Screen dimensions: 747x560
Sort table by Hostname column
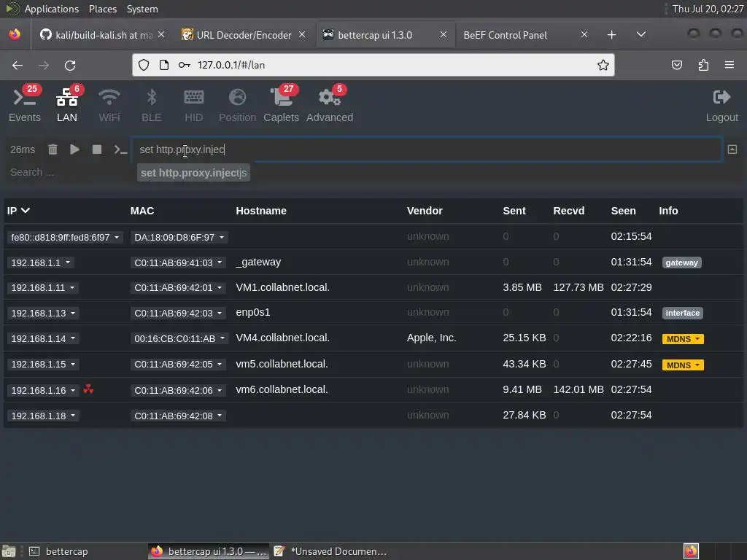(261, 211)
